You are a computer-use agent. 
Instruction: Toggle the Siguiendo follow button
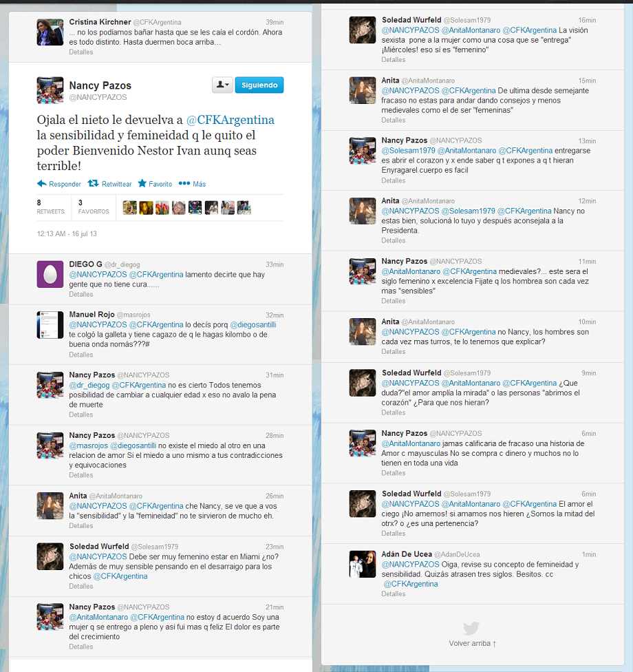pyautogui.click(x=259, y=85)
